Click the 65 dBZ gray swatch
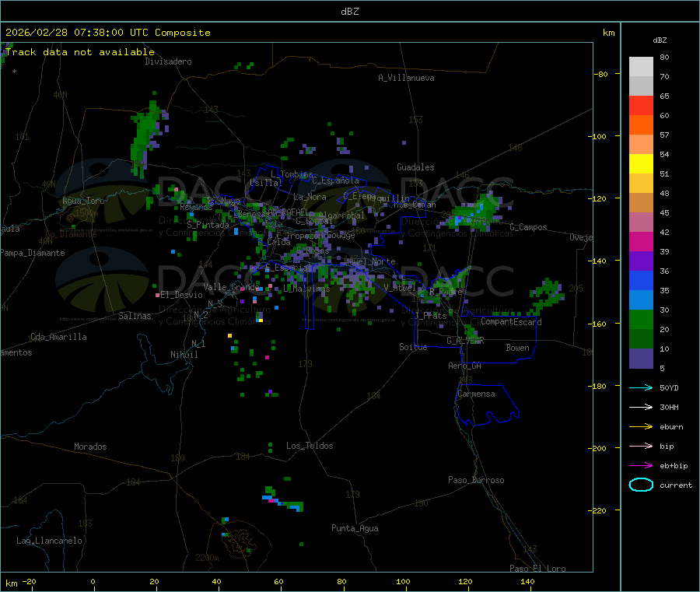The image size is (700, 592). pos(641,86)
